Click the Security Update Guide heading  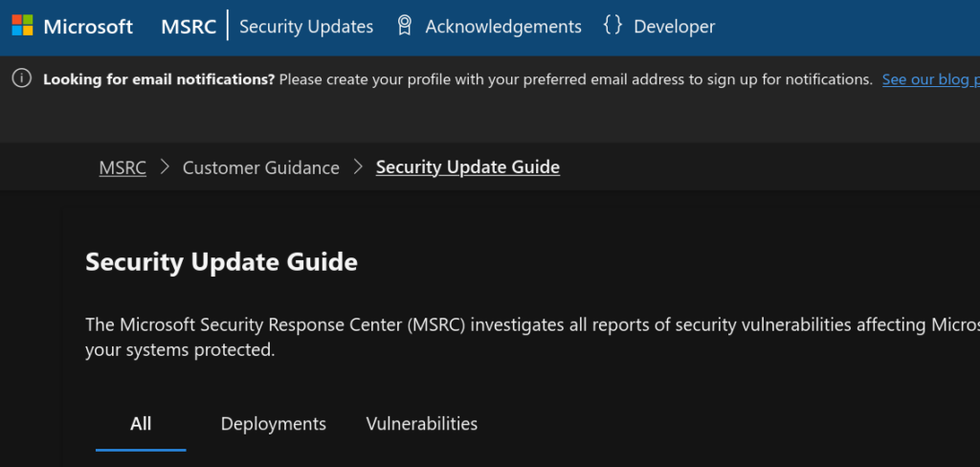(x=221, y=262)
